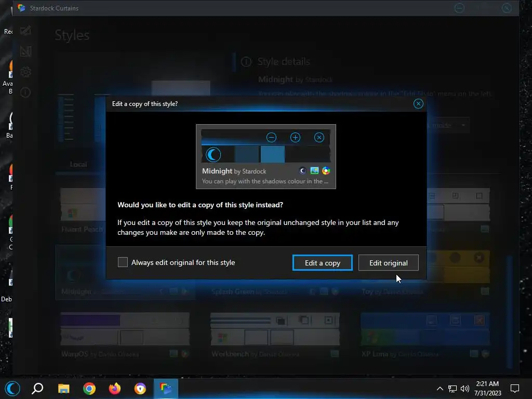Select the Splash Green style label
Image resolution: width=532 pixels, height=399 pixels.
[x=249, y=291]
